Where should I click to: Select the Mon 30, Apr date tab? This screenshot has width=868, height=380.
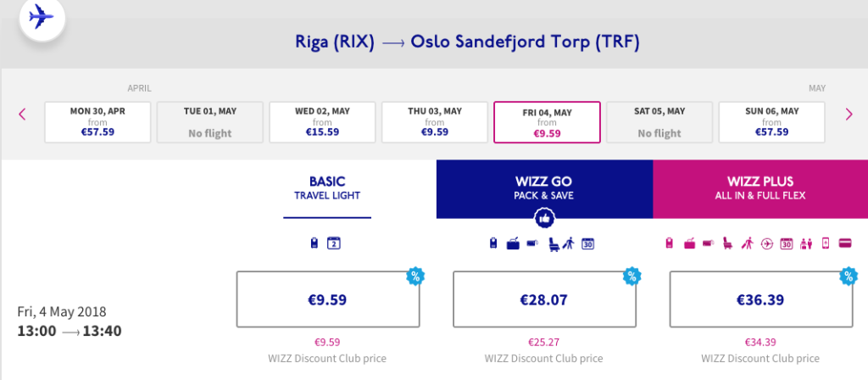[97, 122]
